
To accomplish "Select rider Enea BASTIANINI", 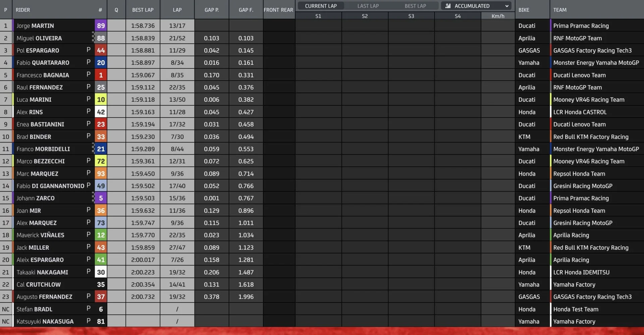I will 40,124.
